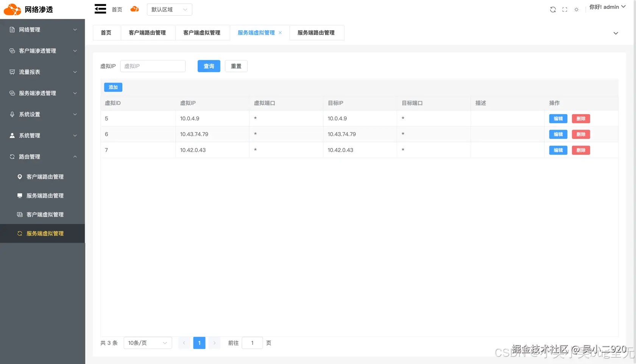Screen dimensions: 636x364
Task: Open the 默认区域 region dropdown
Action: pyautogui.click(x=169, y=9)
